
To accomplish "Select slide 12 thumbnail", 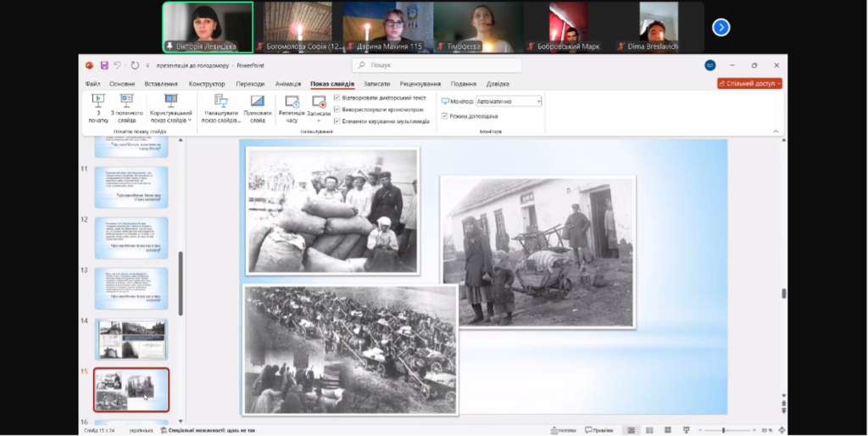I will coord(131,238).
